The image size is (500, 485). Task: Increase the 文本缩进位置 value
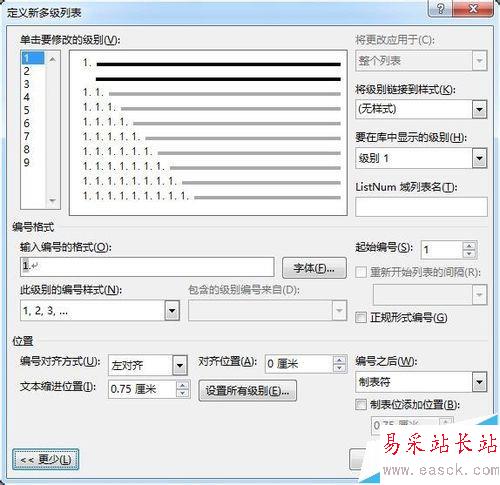click(183, 385)
